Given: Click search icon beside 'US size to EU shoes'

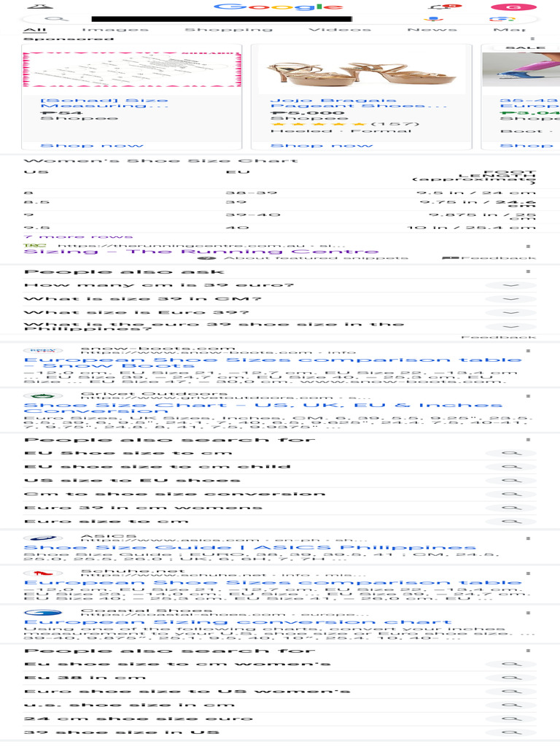Looking at the screenshot, I should click(511, 481).
